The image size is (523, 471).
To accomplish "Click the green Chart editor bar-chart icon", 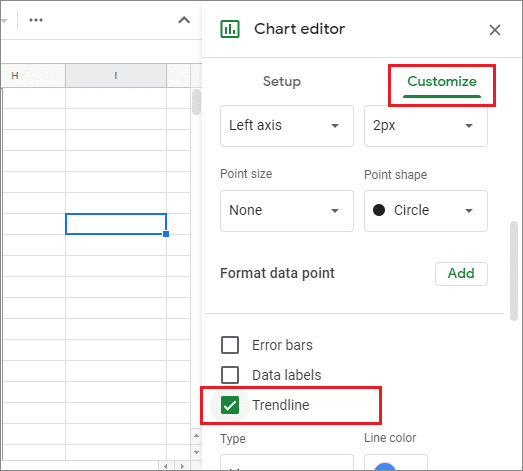I will click(230, 29).
